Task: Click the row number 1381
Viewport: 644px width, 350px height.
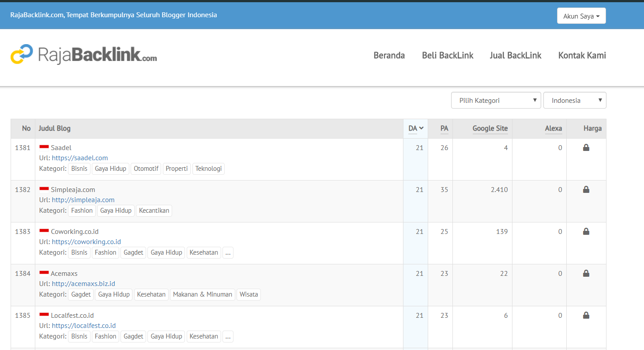Action: (23, 148)
